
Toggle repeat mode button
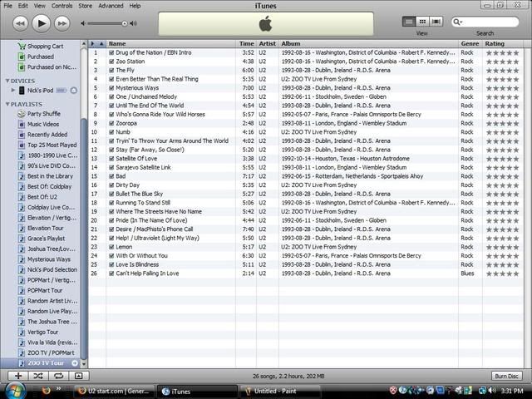tap(58, 376)
